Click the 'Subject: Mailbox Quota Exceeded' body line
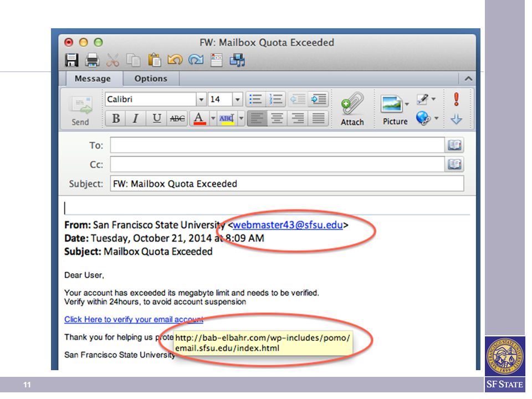 click(x=139, y=252)
